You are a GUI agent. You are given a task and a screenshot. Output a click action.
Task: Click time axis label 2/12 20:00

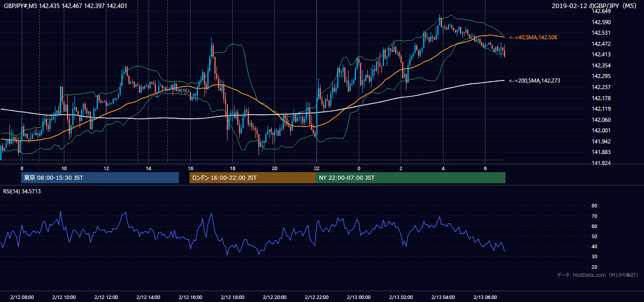[x=274, y=297]
